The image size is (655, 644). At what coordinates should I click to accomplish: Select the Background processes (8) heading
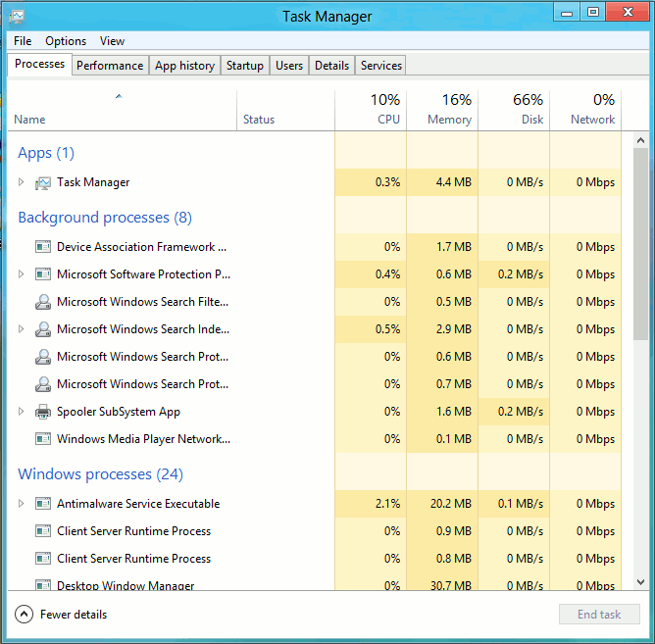tap(105, 218)
